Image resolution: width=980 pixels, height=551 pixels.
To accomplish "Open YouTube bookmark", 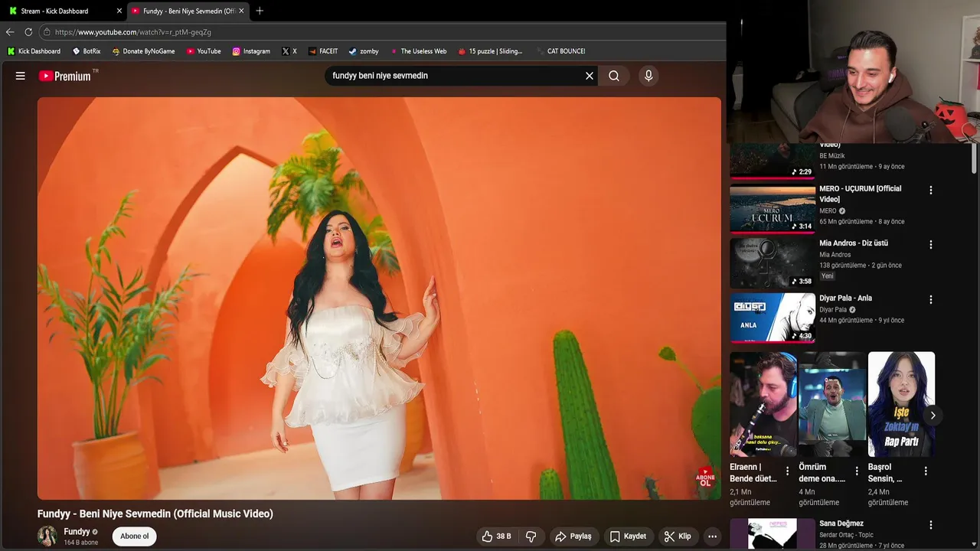I will 204,51.
